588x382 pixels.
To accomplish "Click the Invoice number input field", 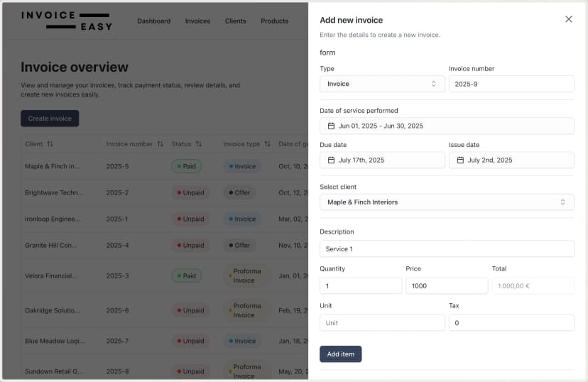I will [x=511, y=84].
